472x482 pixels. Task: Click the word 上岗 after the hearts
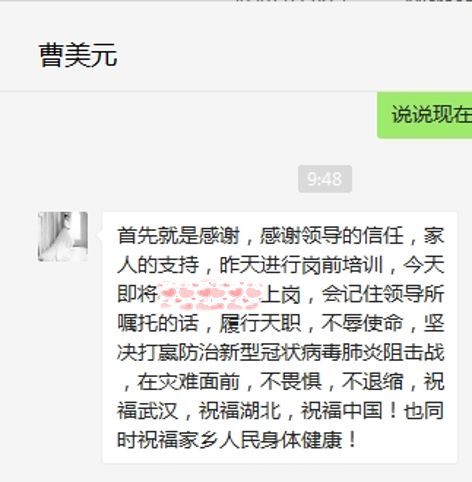(281, 294)
